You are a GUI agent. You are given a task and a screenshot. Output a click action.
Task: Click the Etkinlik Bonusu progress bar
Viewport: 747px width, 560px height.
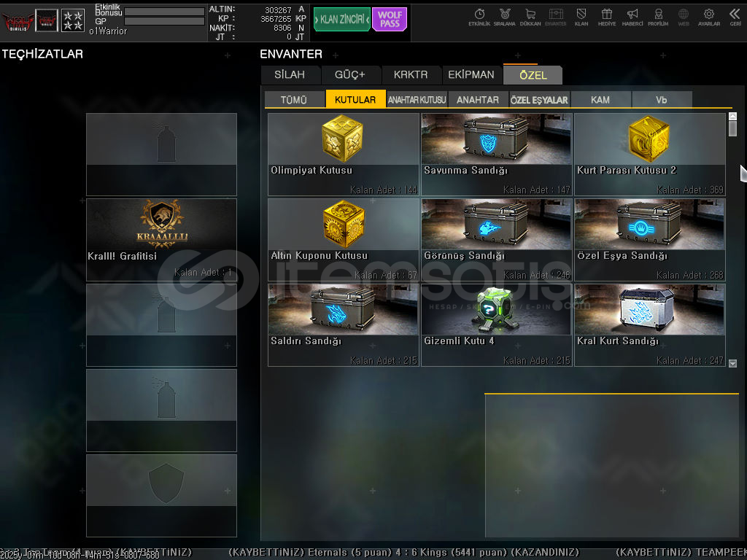tap(164, 11)
